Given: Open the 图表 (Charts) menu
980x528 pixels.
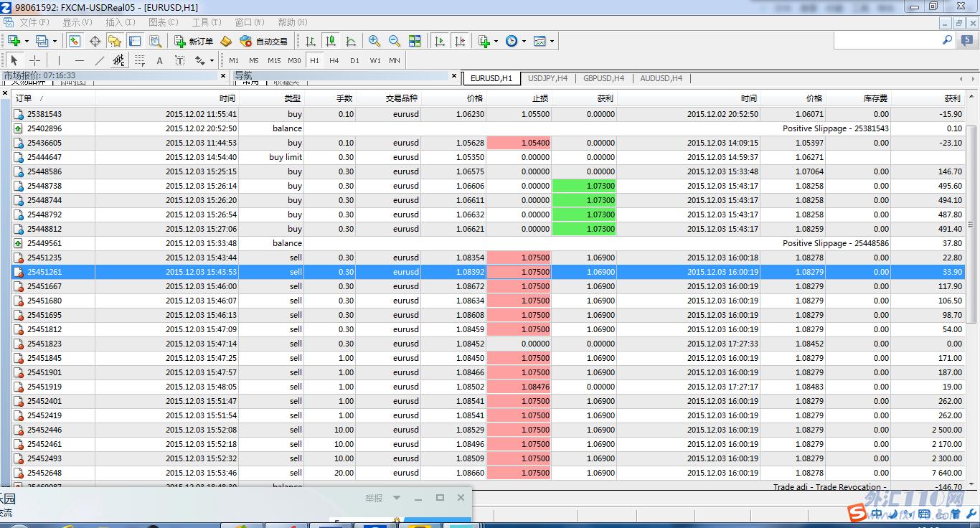Looking at the screenshot, I should tap(163, 23).
